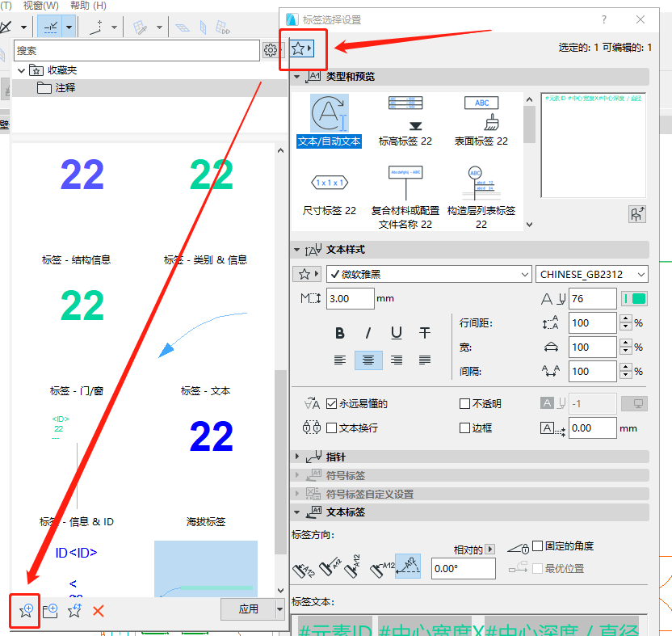The width and height of the screenshot is (672, 636).
Task: Click frame offset 0.00 mm field
Action: [592, 428]
